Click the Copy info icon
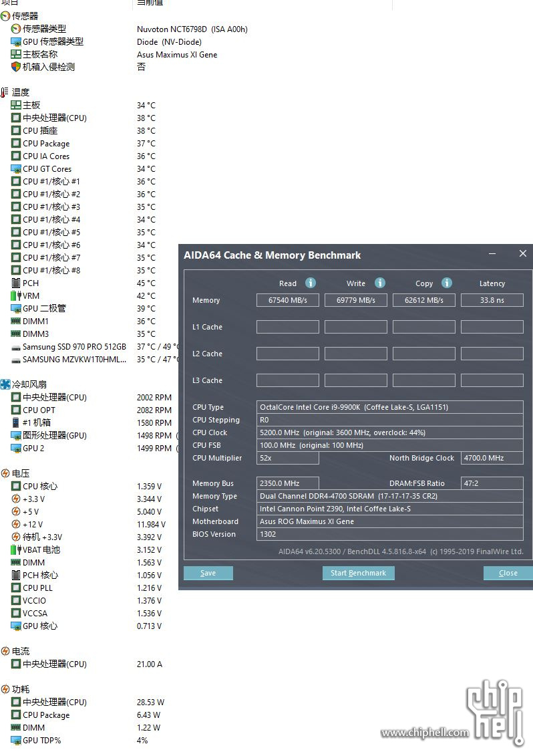533x756 pixels. (x=447, y=283)
